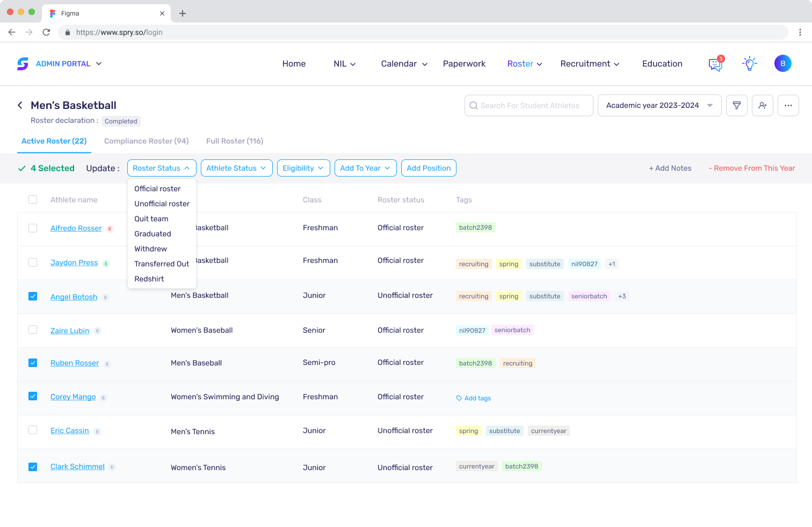
Task: Click the lightbulb tips icon
Action: click(750, 64)
